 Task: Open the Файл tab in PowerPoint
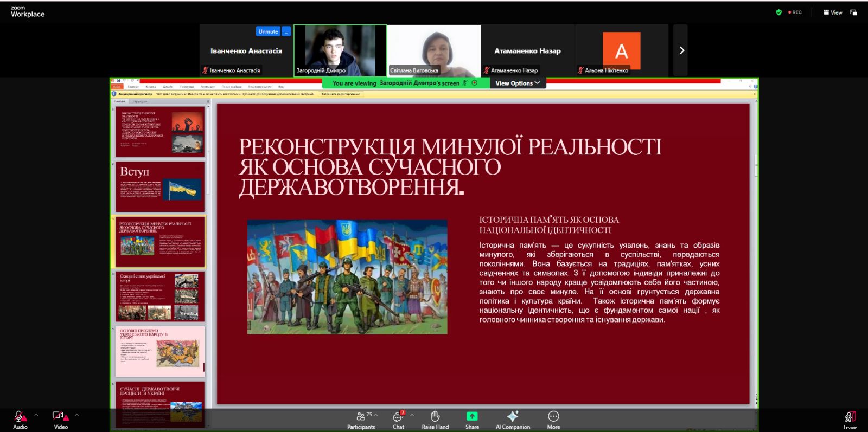click(x=117, y=86)
